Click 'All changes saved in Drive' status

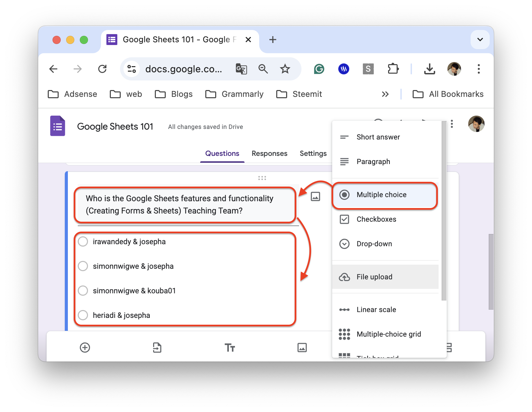click(x=206, y=127)
